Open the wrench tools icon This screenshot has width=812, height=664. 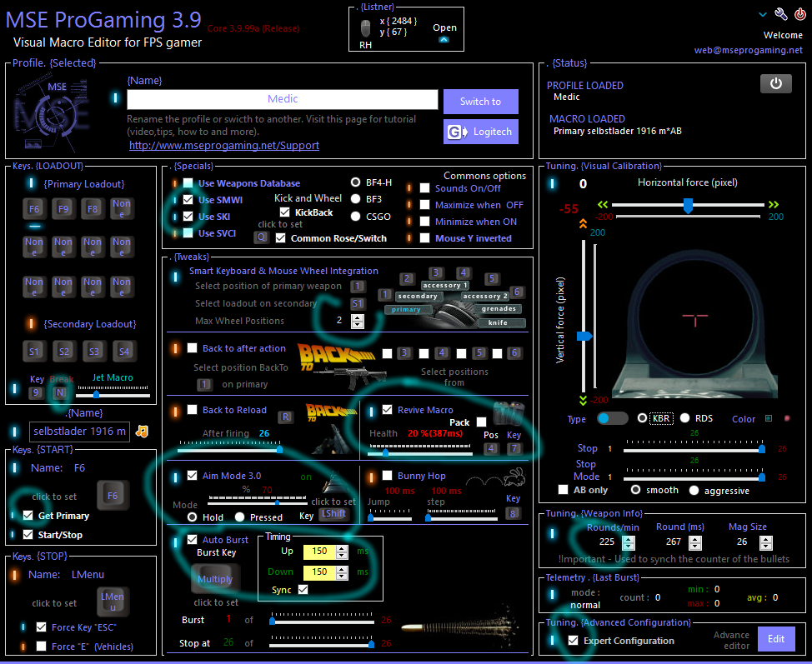coord(780,14)
